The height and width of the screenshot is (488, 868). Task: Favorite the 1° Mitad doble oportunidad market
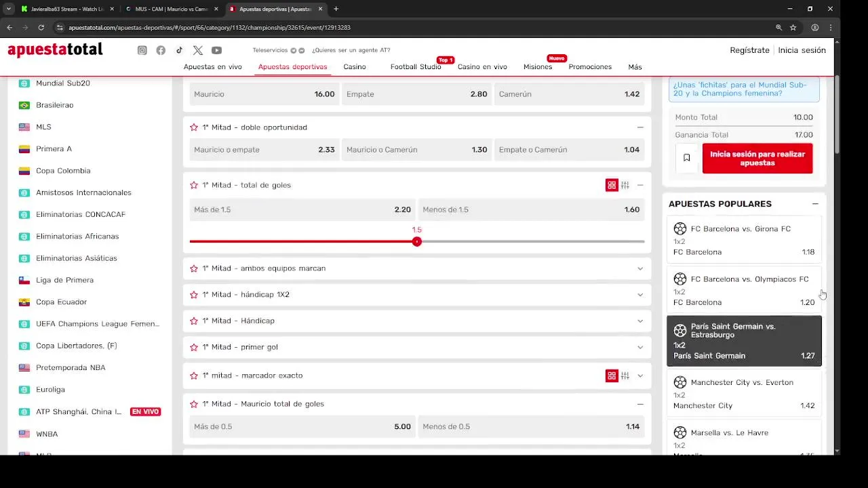point(194,127)
